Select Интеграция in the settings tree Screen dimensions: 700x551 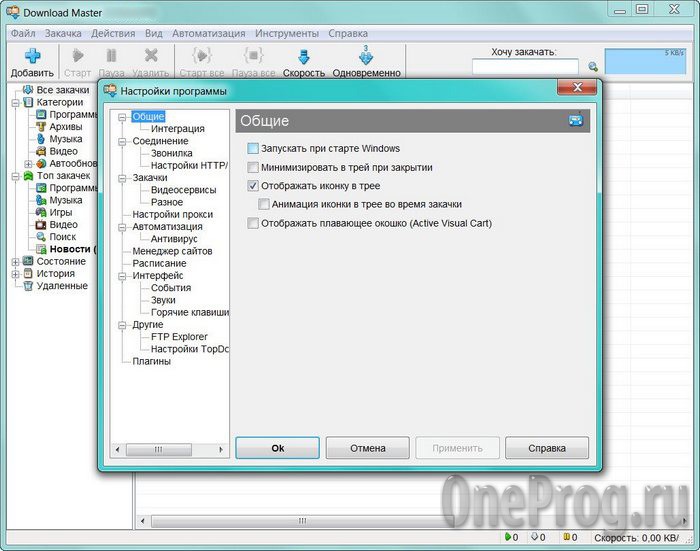pos(178,129)
